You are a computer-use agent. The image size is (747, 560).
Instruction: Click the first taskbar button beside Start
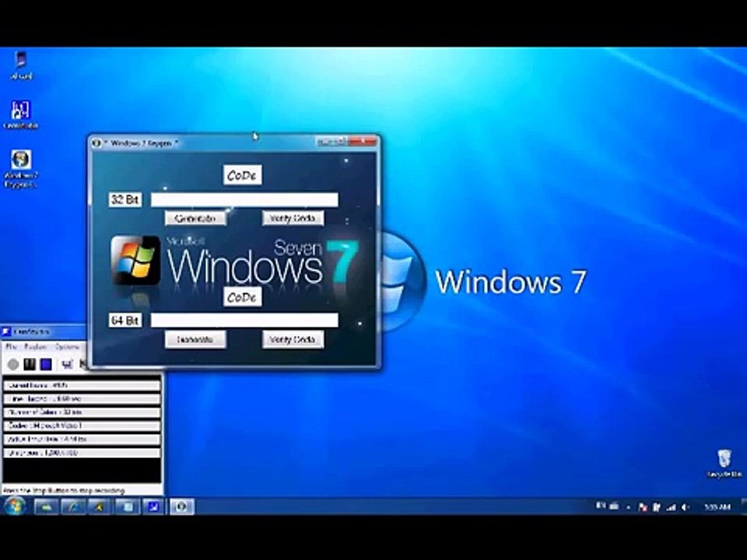pyautogui.click(x=46, y=506)
